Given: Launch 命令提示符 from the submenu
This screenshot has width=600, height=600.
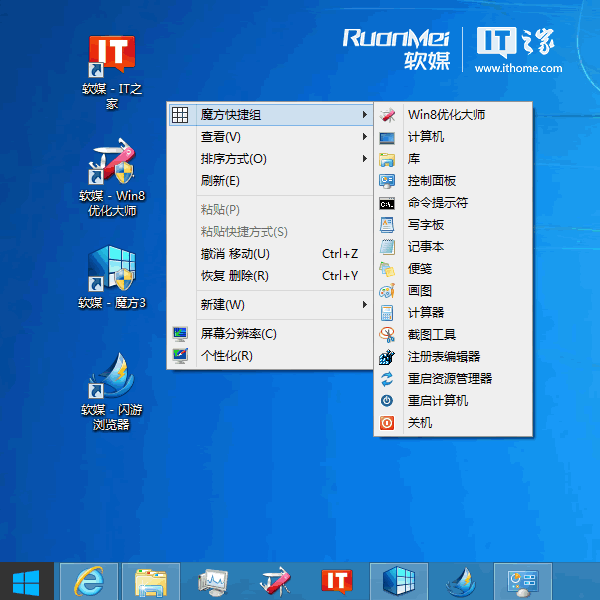Looking at the screenshot, I should (x=437, y=203).
